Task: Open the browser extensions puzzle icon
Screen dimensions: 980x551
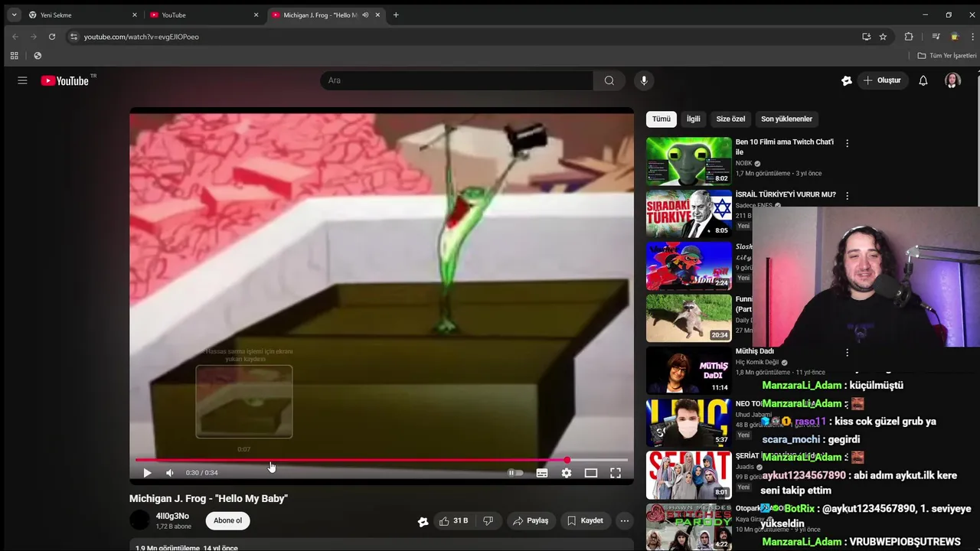Action: click(909, 36)
